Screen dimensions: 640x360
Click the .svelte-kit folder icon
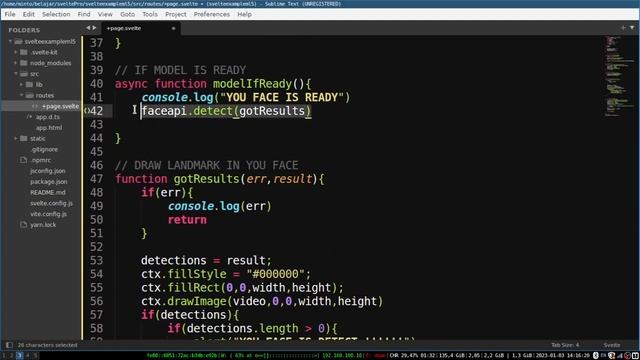click(24, 52)
